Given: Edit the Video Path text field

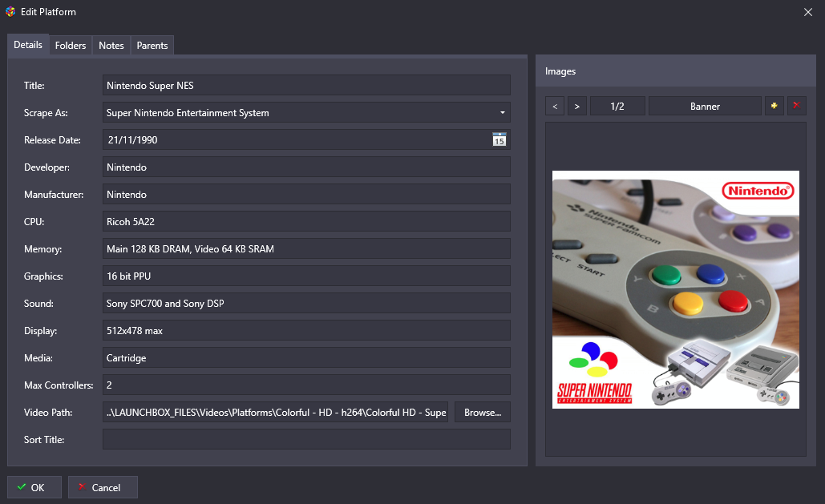Looking at the screenshot, I should [275, 413].
